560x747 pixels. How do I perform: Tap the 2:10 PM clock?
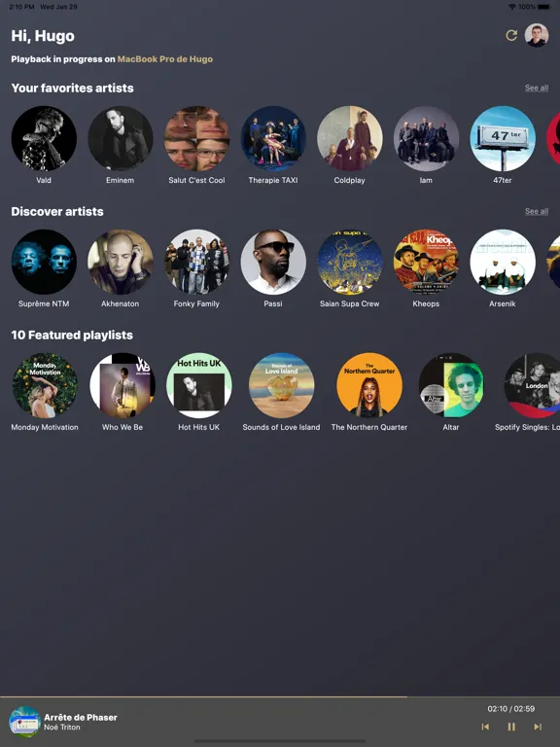pyautogui.click(x=21, y=7)
